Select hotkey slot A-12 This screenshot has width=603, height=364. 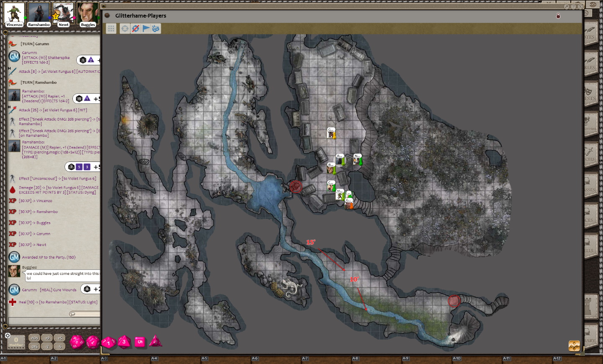click(577, 359)
